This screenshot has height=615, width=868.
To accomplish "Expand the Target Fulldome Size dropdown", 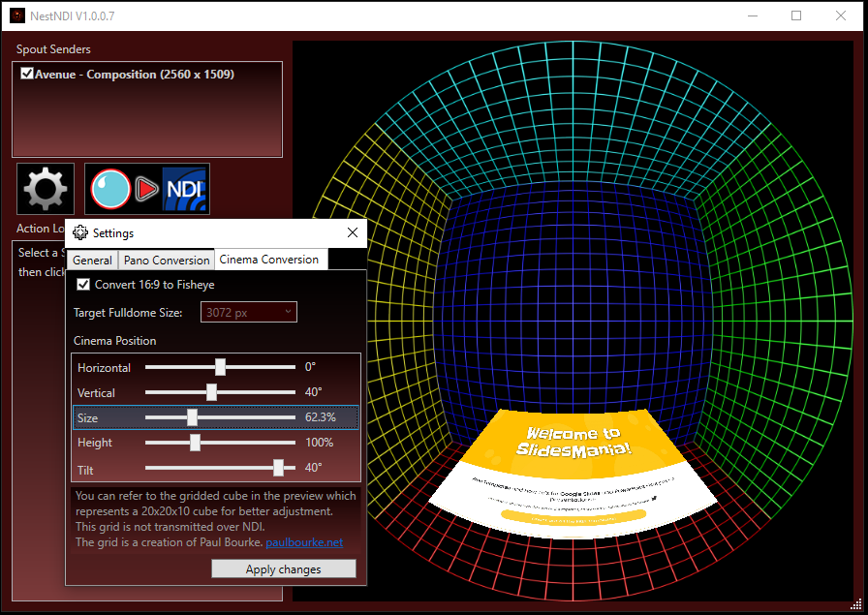I will click(249, 312).
